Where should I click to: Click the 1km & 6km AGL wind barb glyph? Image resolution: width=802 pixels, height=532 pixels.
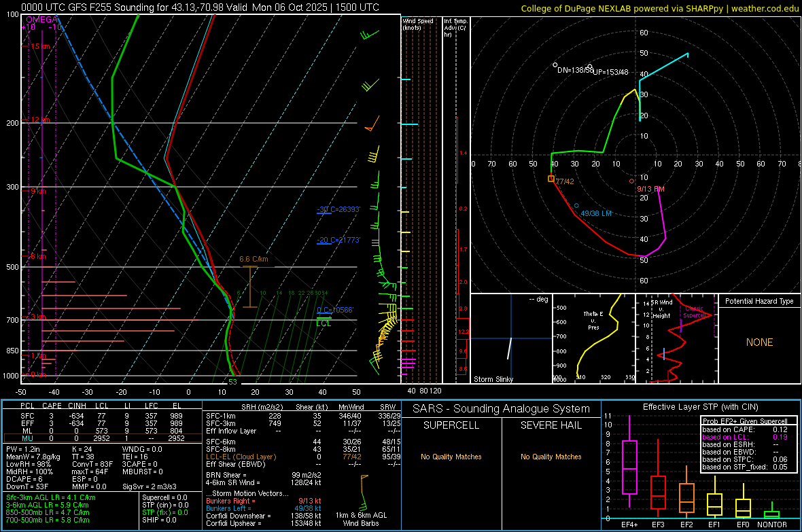[364, 493]
